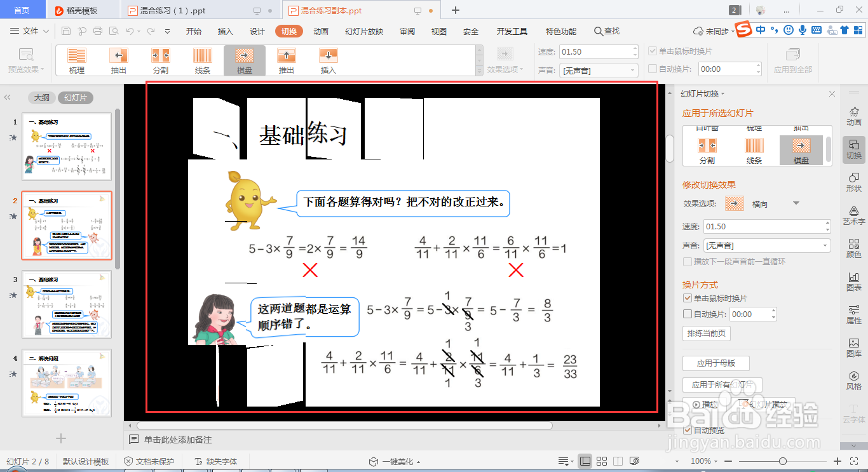Switch to 混合练习 (1).ppt document tab

point(173,11)
